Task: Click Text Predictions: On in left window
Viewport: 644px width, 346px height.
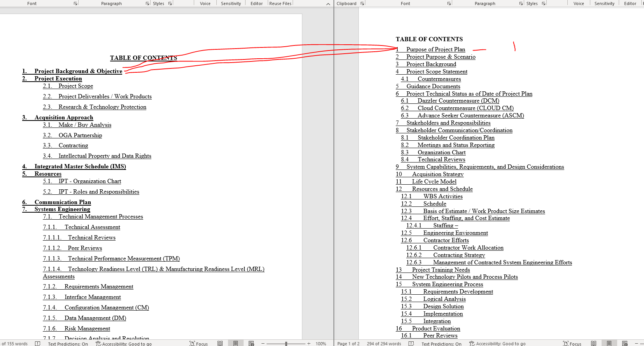Action: click(x=68, y=344)
